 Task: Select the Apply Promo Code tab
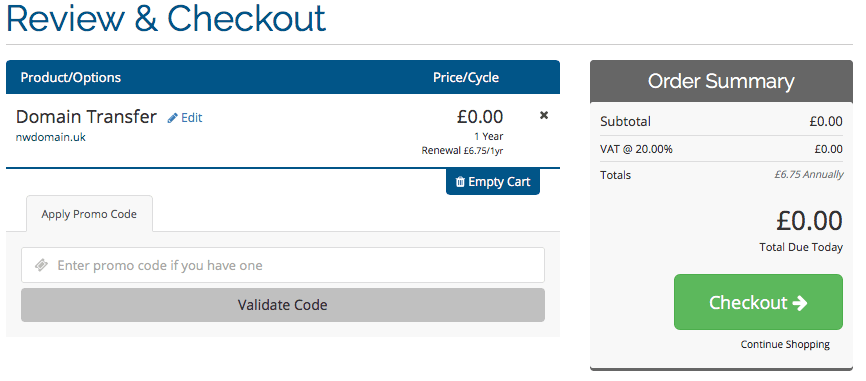(89, 214)
